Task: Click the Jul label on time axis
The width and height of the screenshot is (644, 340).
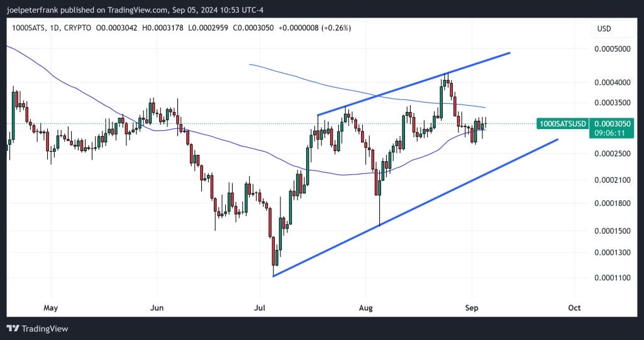Action: point(259,308)
